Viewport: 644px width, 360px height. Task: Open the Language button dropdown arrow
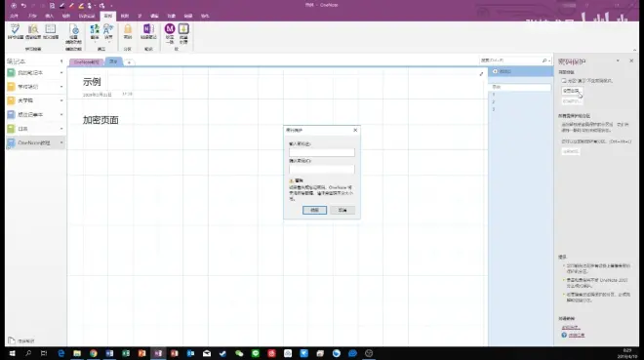point(108,42)
